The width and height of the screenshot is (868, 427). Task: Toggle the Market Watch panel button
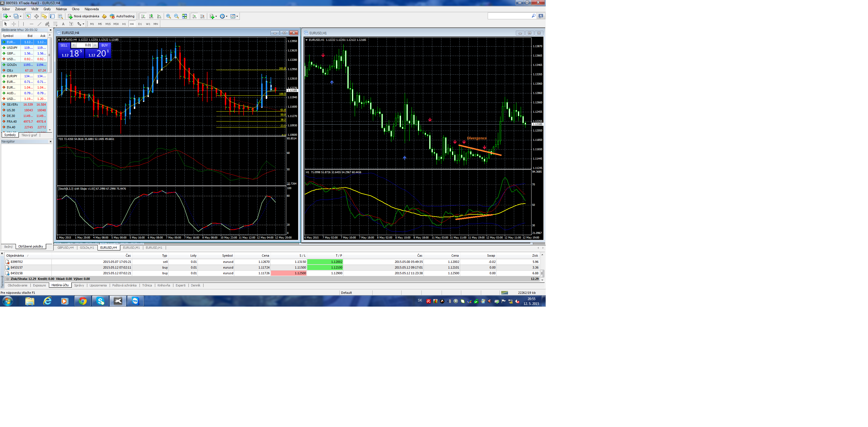point(28,16)
